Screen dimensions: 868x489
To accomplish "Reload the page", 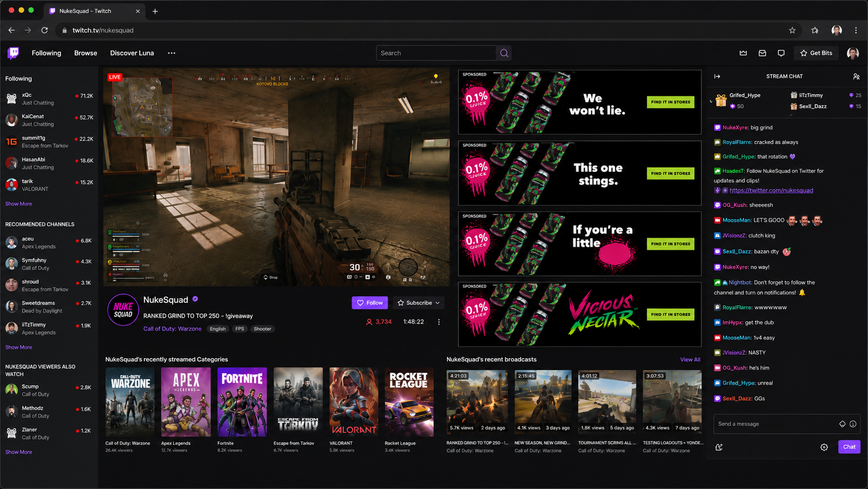I will (45, 30).
